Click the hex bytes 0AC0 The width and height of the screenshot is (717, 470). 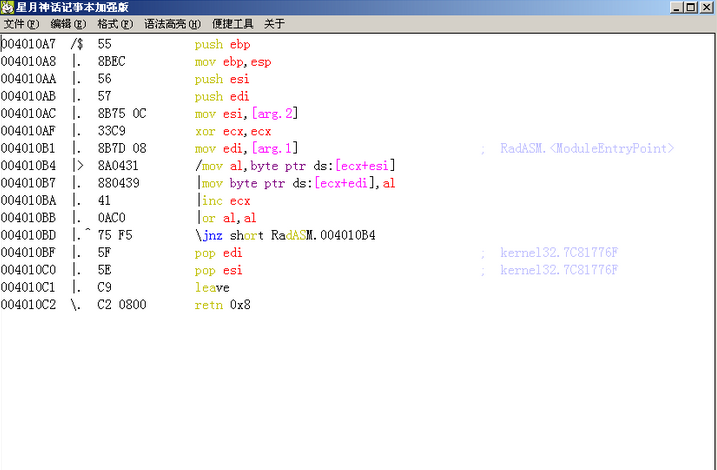point(111,218)
